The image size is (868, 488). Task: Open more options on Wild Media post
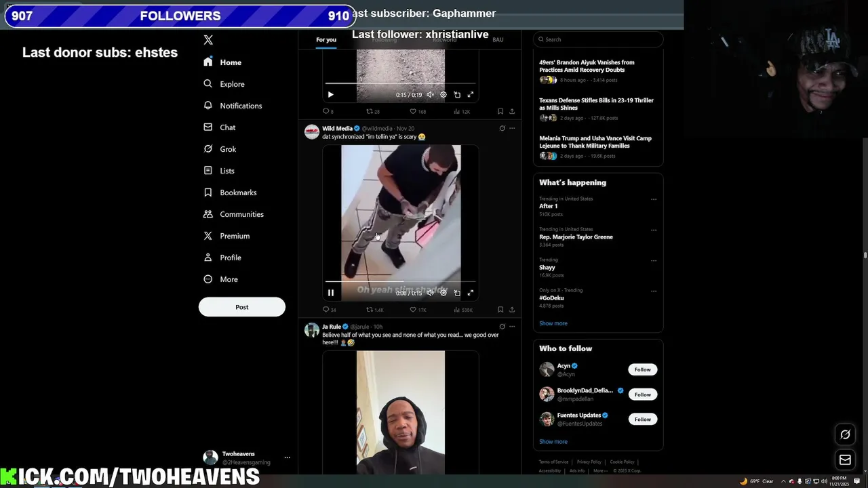512,128
